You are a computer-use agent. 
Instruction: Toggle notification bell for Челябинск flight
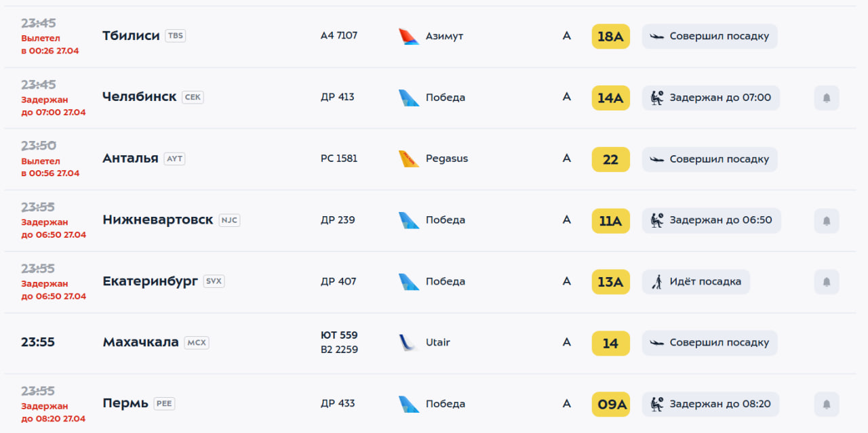826,98
